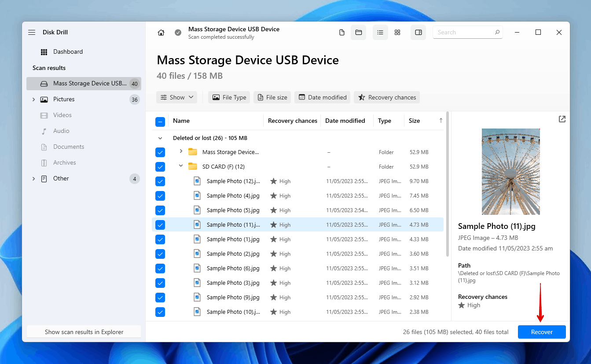Click the 9.70 MB size cell
Image resolution: width=591 pixels, height=364 pixels.
(418, 181)
